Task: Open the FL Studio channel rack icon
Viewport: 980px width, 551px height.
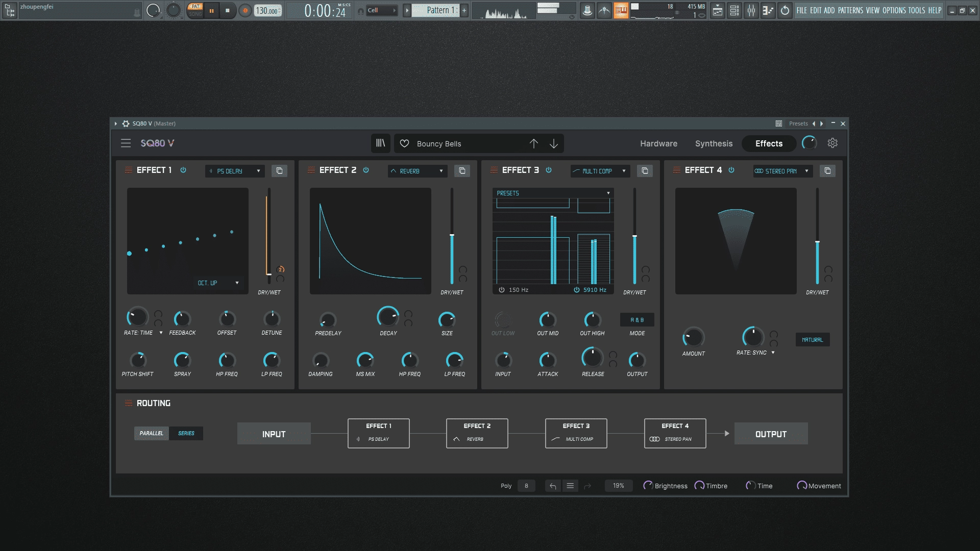Action: [734, 10]
